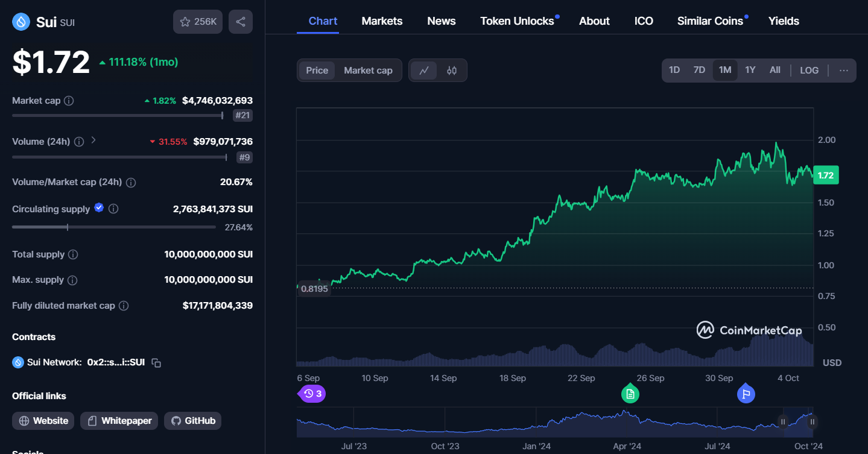This screenshot has width=868, height=454.
Task: Click verified badge beside Circulating supply
Action: click(99, 208)
